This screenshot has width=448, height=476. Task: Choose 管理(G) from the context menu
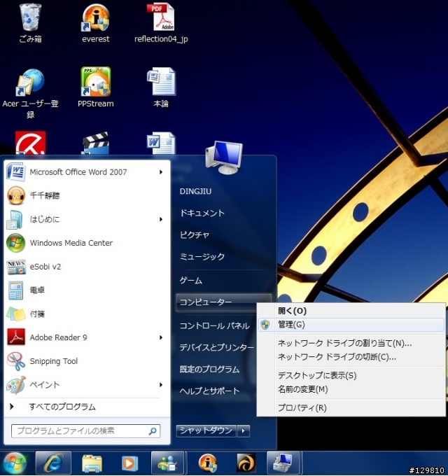(x=351, y=325)
